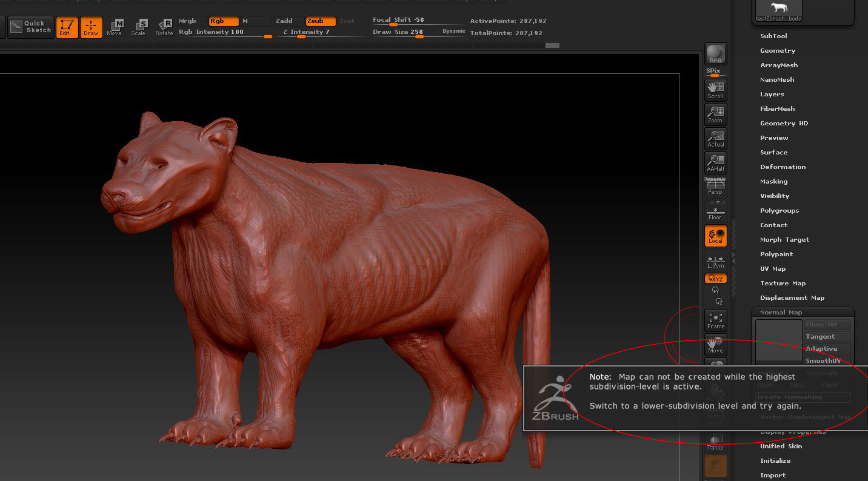868x481 pixels.
Task: Toggle Local transformations button
Action: point(716,236)
